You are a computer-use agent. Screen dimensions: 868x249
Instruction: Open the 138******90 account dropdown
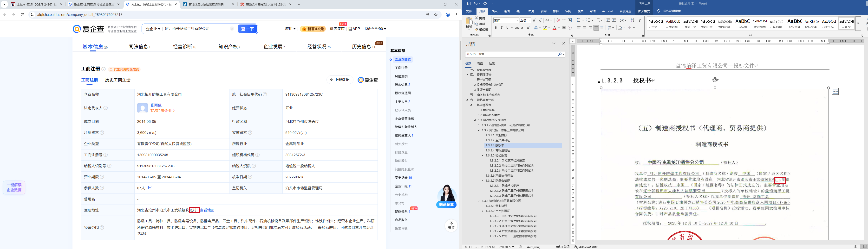pos(375,29)
